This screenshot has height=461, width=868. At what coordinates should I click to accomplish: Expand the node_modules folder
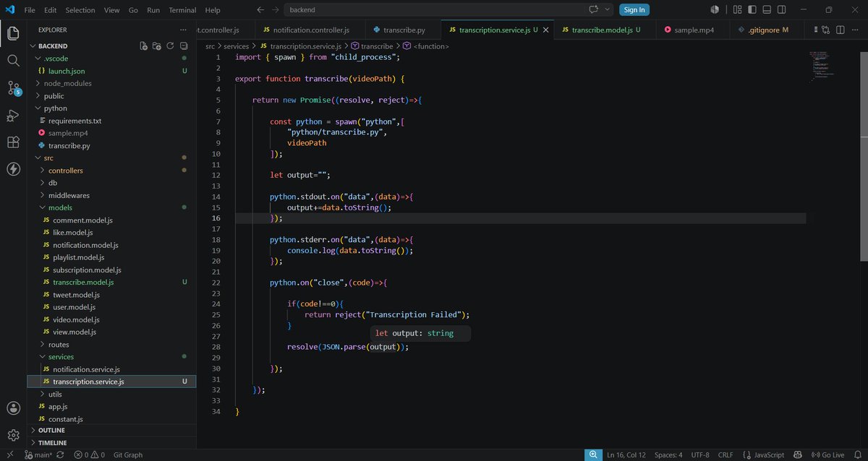112,83
